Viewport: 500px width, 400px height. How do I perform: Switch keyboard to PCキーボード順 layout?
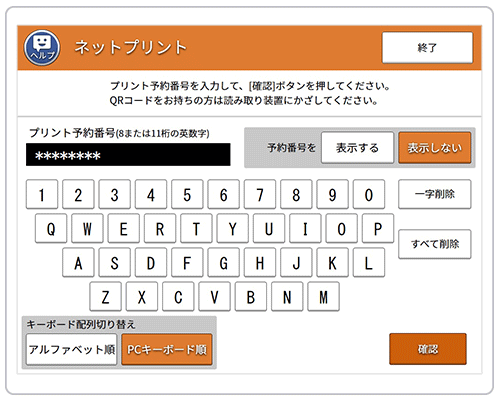167,349
